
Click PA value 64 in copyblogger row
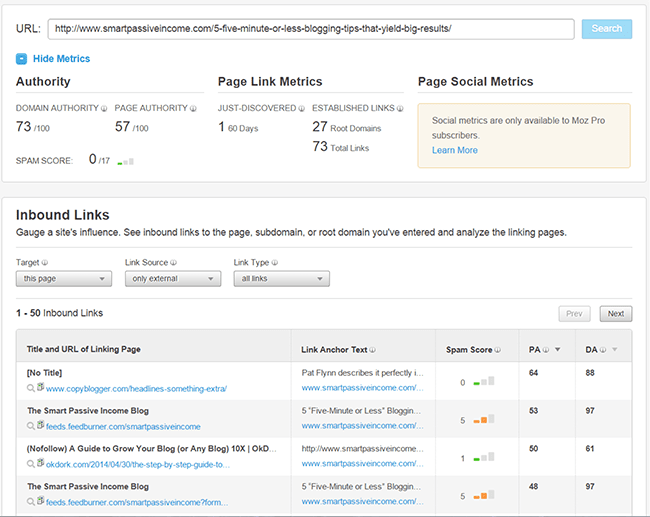tap(533, 373)
